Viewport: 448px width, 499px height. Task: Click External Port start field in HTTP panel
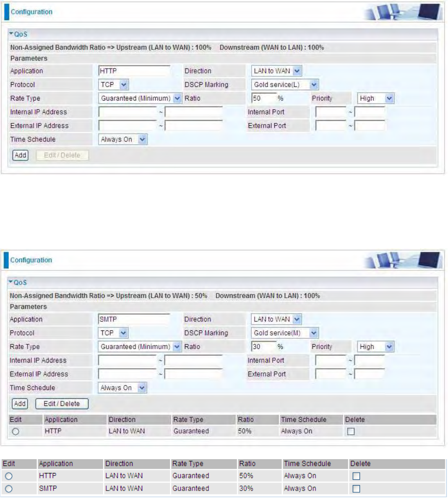point(331,126)
